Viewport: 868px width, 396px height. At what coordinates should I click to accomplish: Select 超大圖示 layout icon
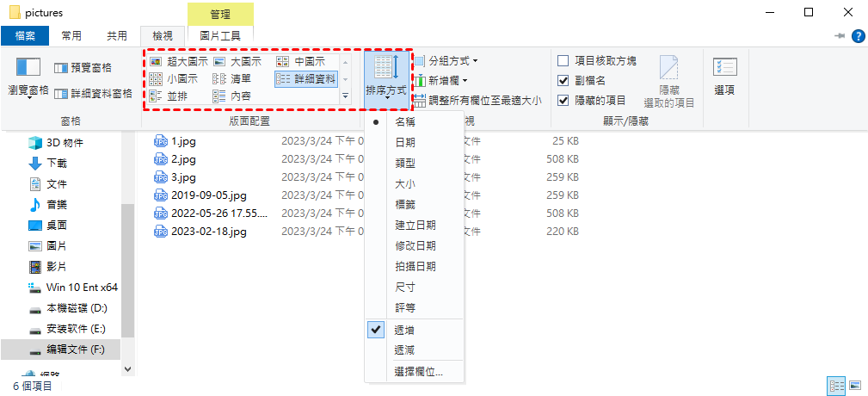point(156,61)
